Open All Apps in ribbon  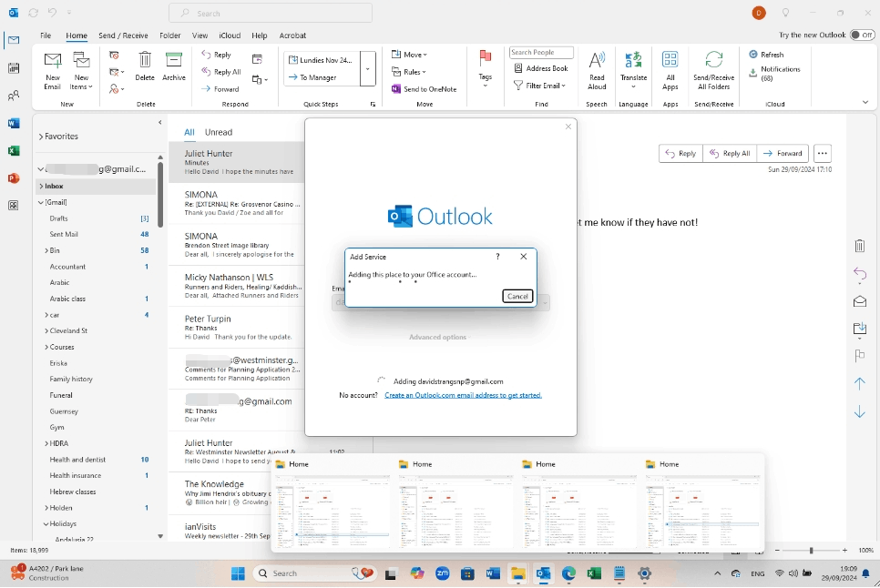click(670, 70)
